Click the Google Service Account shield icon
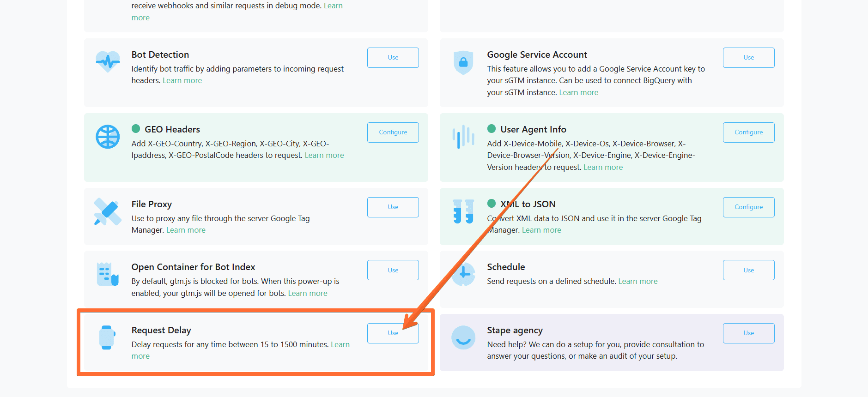Viewport: 868px width, 397px height. (x=463, y=62)
